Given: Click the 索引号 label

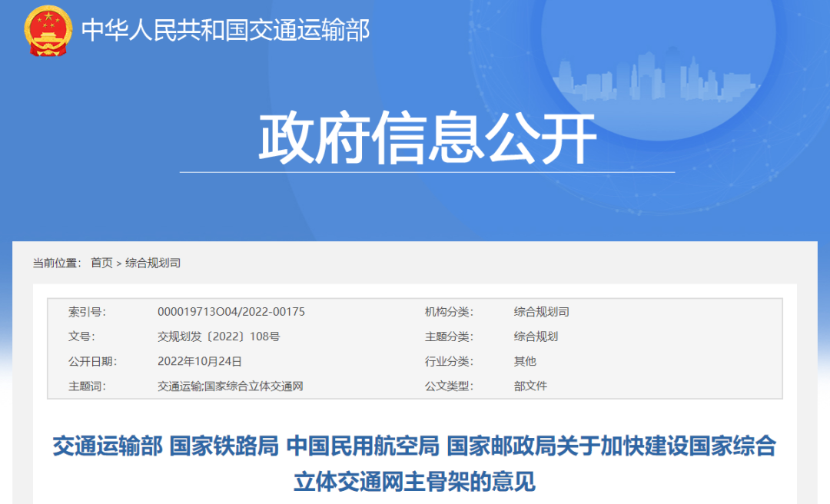Looking at the screenshot, I should (87, 312).
